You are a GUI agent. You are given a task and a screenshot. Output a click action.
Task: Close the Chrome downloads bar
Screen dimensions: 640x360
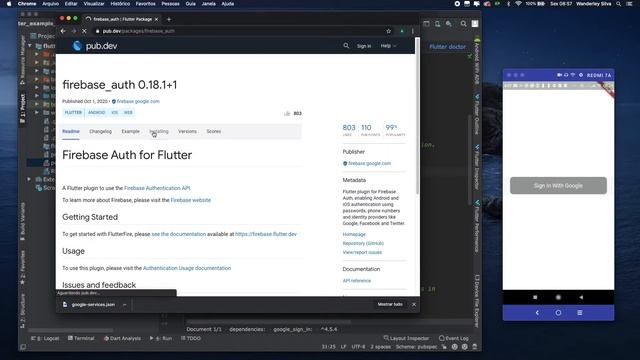414,304
